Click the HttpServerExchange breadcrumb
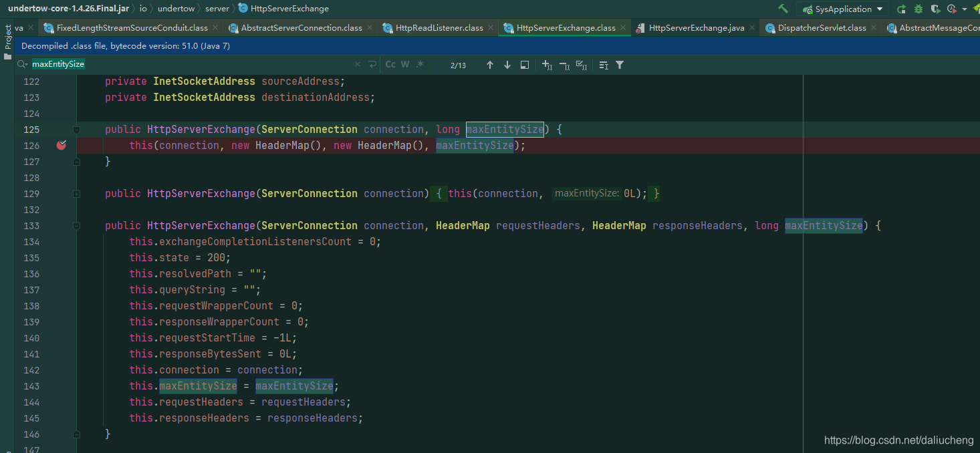Screen dimensions: 980x453 (x=283, y=9)
